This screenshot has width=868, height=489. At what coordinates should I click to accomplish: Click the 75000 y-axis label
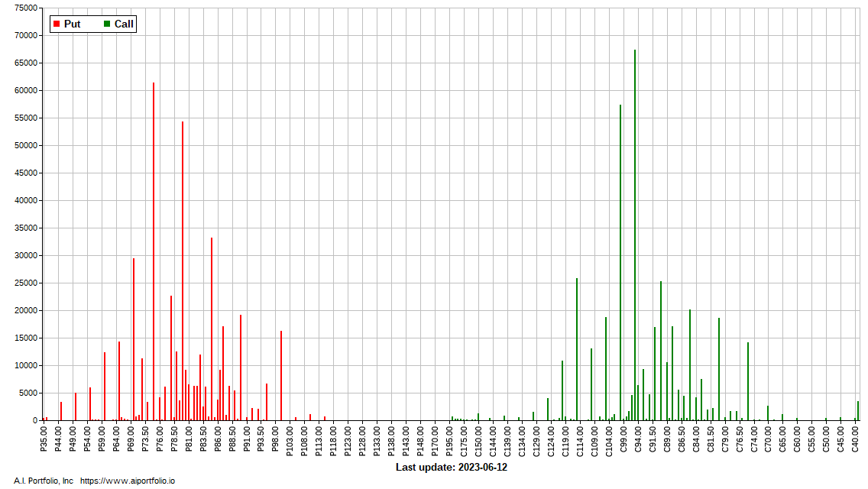(26, 8)
